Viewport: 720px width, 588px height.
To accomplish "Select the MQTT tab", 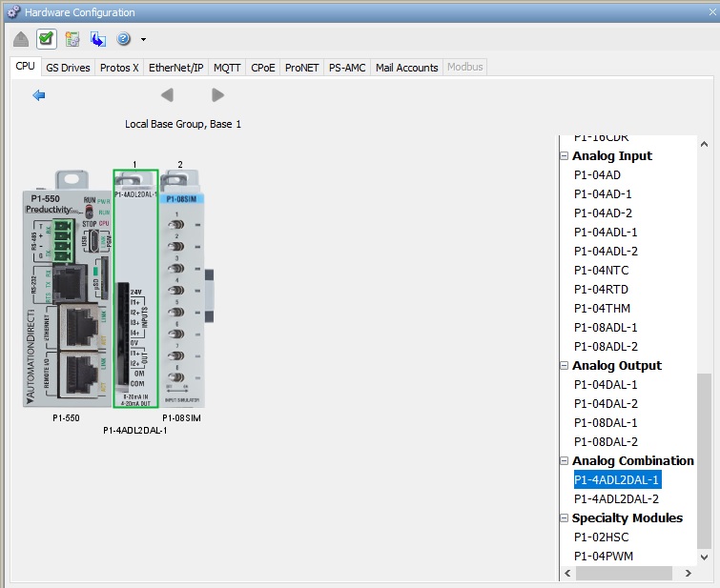I will [227, 68].
